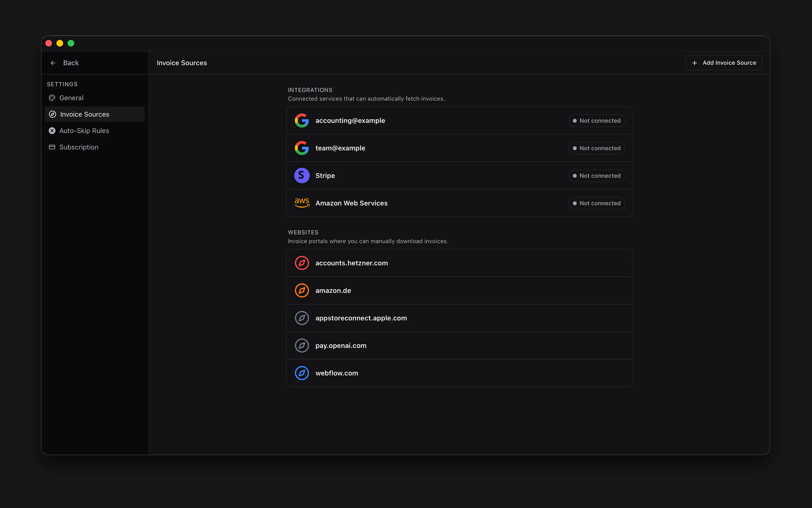Viewport: 812px width, 508px height.
Task: Click the green maximize window button
Action: (71, 43)
